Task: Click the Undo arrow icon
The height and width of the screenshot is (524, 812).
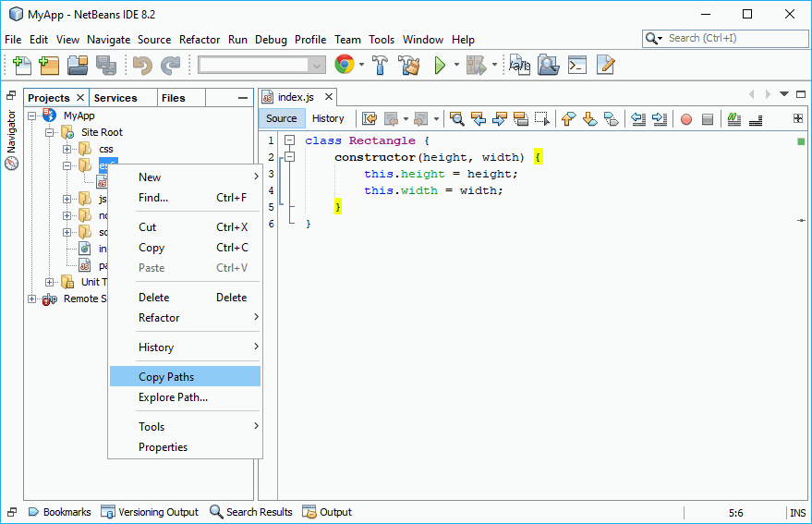Action: (x=141, y=65)
